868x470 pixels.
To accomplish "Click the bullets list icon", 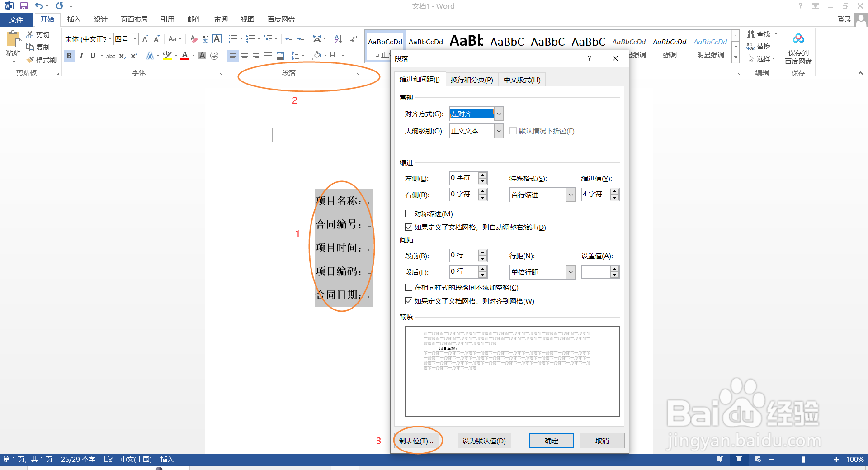I will coord(233,39).
